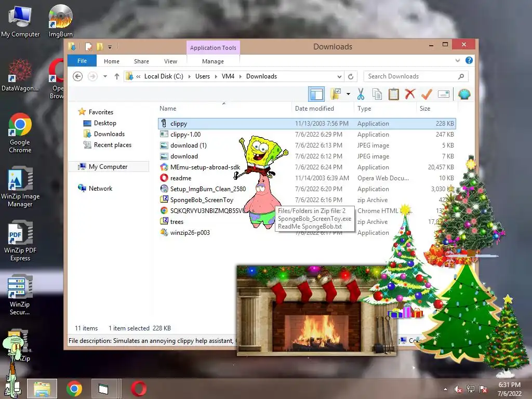Click the Cut scissors icon in toolbar
532x399 pixels.
(361, 94)
